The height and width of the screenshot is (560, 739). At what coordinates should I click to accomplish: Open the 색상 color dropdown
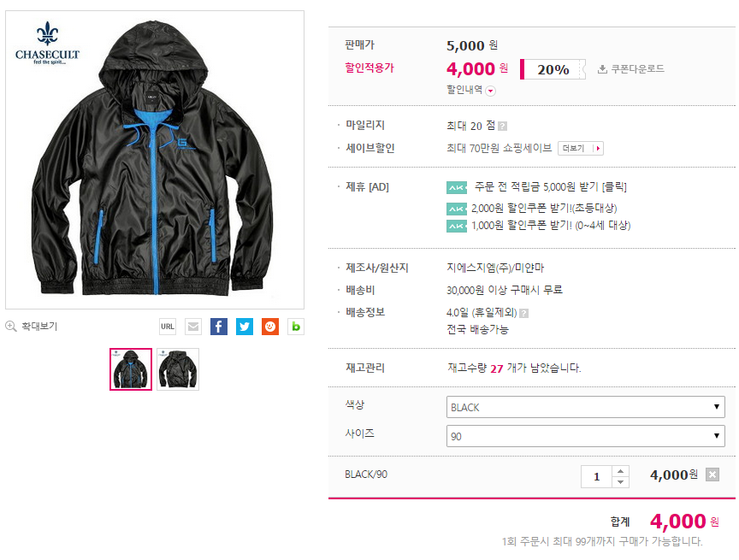click(x=586, y=407)
